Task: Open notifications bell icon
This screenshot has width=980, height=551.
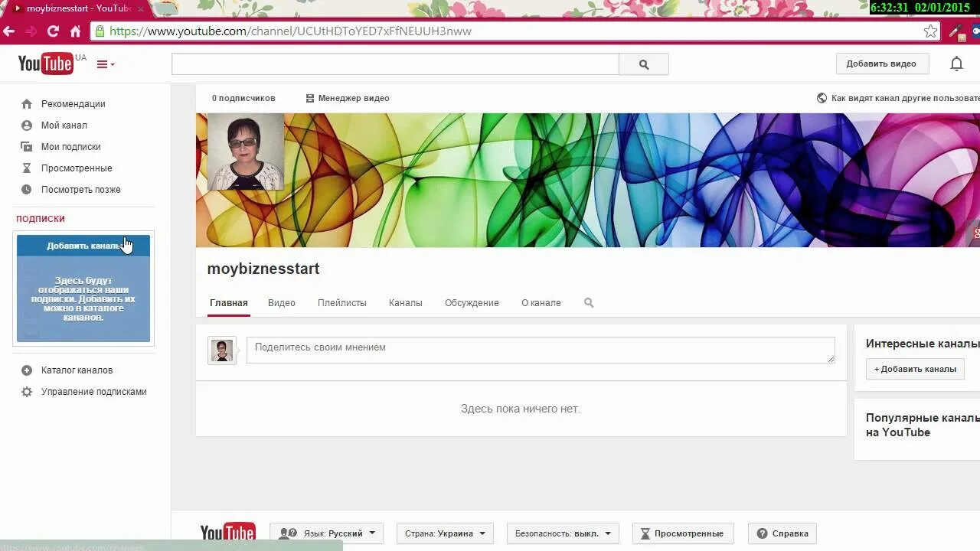Action: coord(956,64)
